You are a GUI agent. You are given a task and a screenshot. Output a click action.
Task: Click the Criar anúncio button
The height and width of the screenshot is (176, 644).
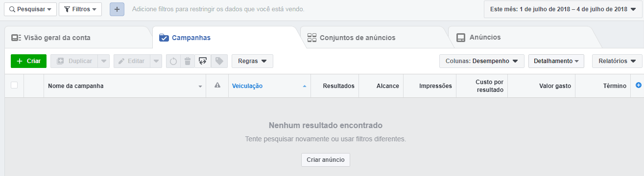[x=326, y=160]
